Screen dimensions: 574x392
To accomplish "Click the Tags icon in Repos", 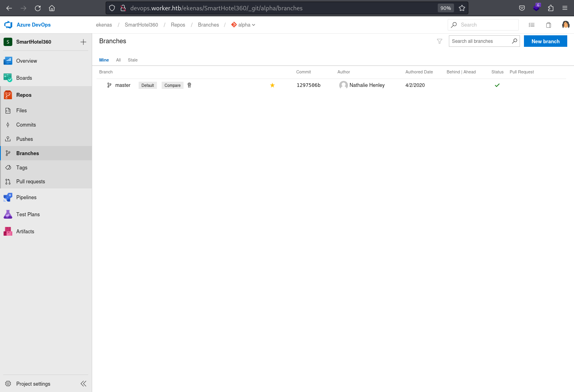I will point(8,167).
